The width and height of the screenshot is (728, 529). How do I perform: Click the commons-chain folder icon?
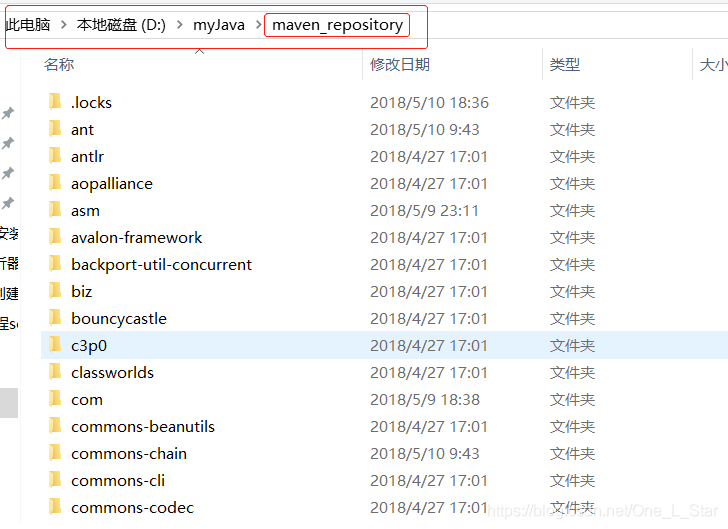pos(55,452)
